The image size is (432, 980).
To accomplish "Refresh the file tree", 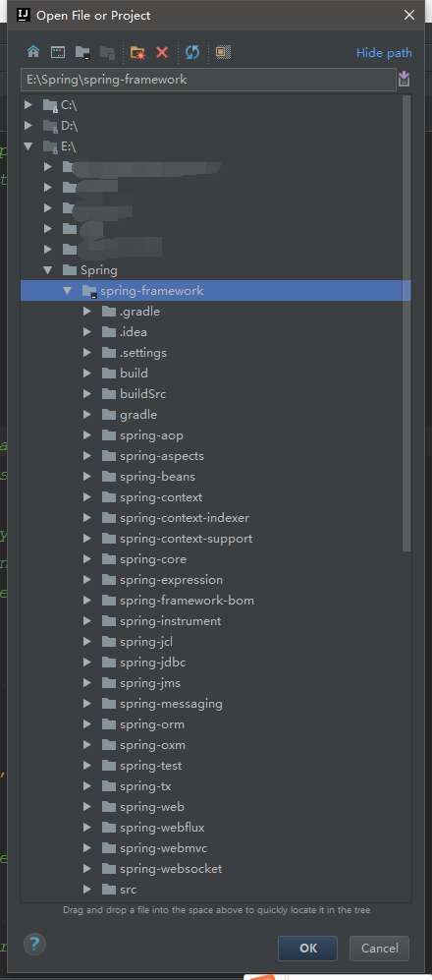I will pos(192,52).
